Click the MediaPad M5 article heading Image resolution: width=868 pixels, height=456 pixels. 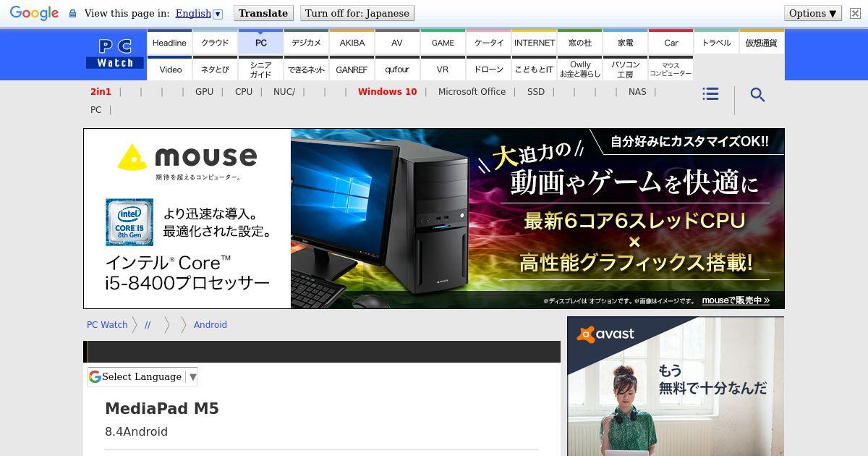(162, 409)
